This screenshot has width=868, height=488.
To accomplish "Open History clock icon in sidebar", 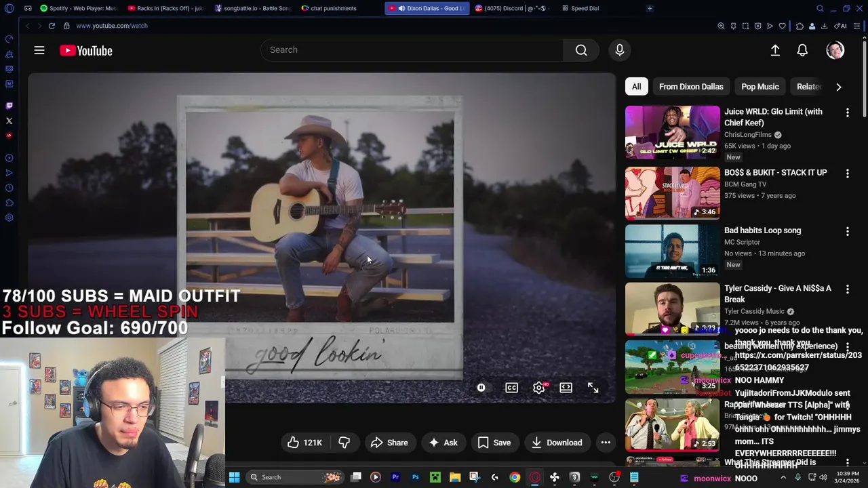I will click(x=9, y=188).
